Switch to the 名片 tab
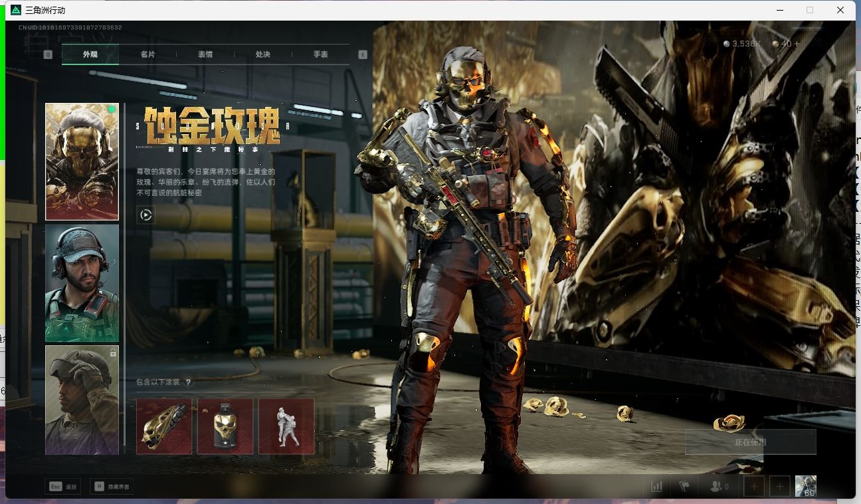This screenshot has width=861, height=504. click(x=147, y=54)
